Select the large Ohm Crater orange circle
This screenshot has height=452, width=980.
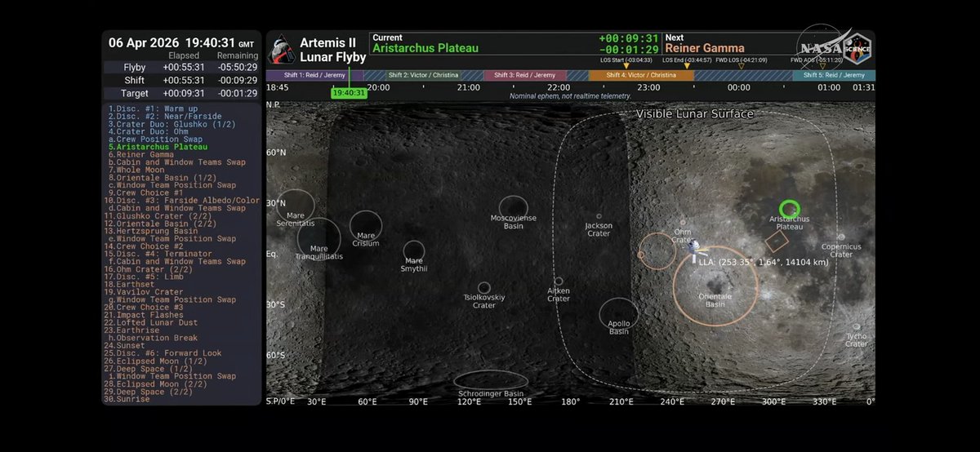coord(657,251)
